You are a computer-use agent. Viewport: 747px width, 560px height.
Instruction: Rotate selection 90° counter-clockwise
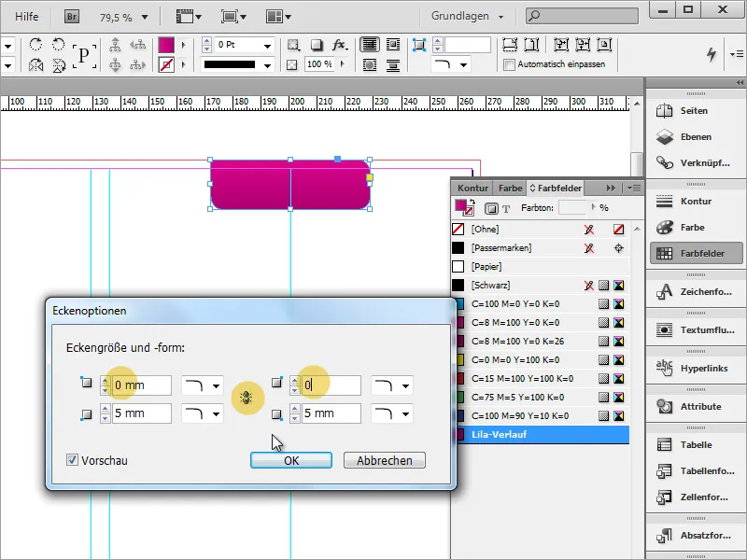[x=58, y=45]
